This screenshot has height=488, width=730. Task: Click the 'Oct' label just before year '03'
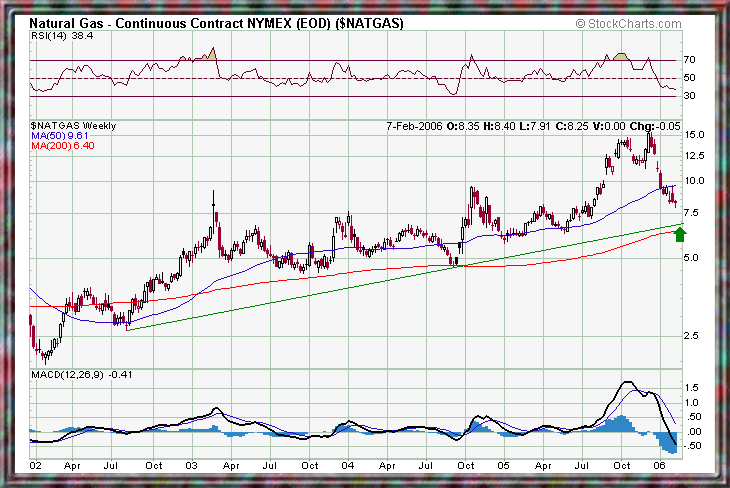(x=154, y=466)
